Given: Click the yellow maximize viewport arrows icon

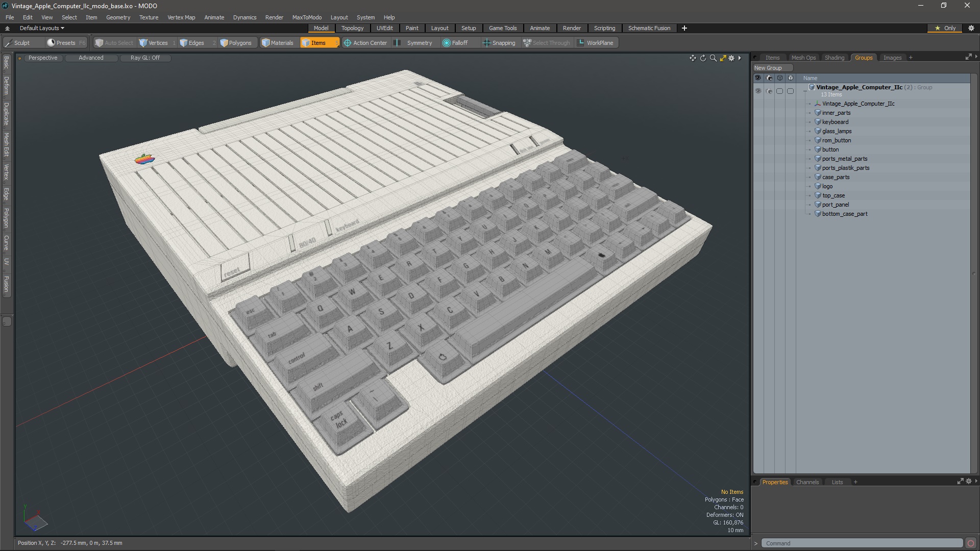Looking at the screenshot, I should coord(723,58).
